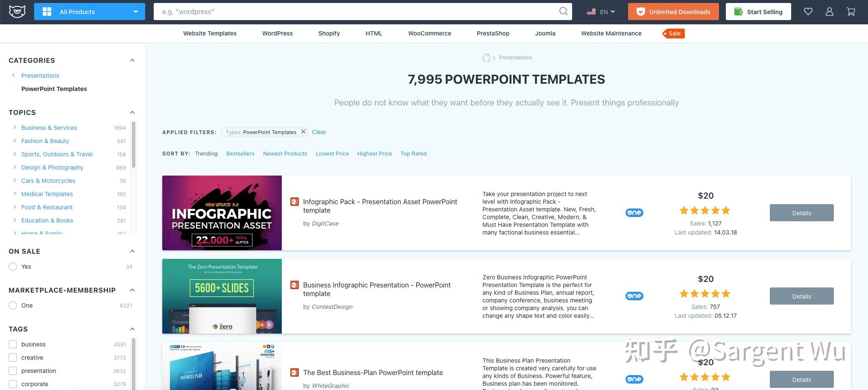Check the corporate tag checkbox

(x=13, y=384)
